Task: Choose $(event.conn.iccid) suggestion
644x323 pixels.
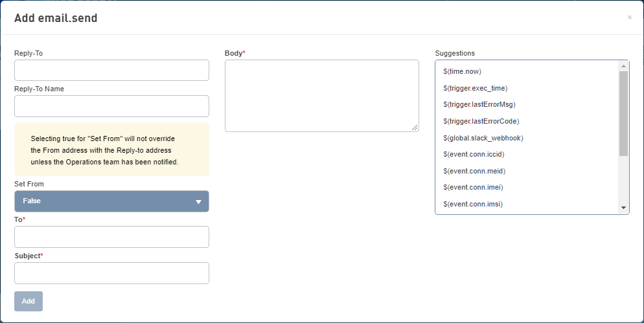Action: click(x=475, y=155)
